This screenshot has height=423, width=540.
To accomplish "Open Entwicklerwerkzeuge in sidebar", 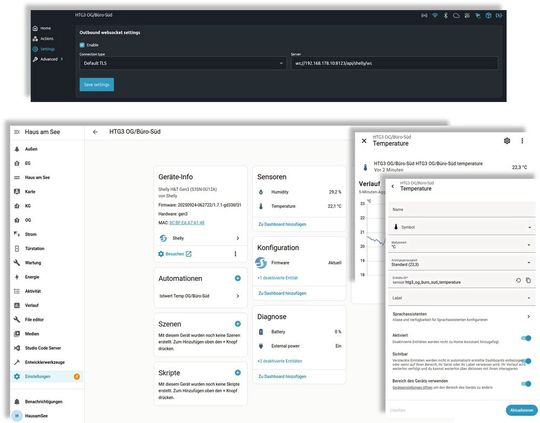I will click(46, 362).
